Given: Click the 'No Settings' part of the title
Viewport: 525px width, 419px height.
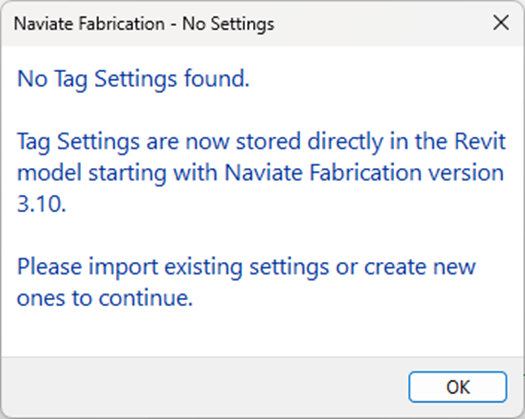Looking at the screenshot, I should (x=228, y=24).
